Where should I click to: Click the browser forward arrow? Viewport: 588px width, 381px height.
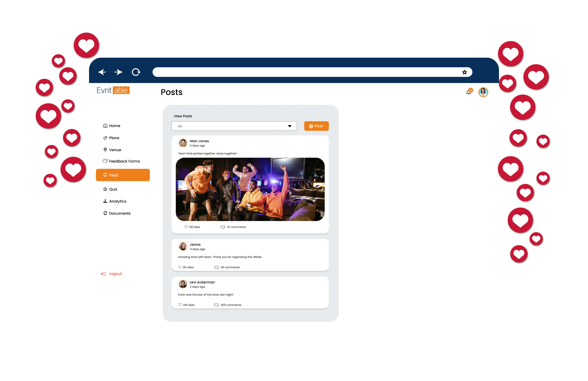coord(118,72)
